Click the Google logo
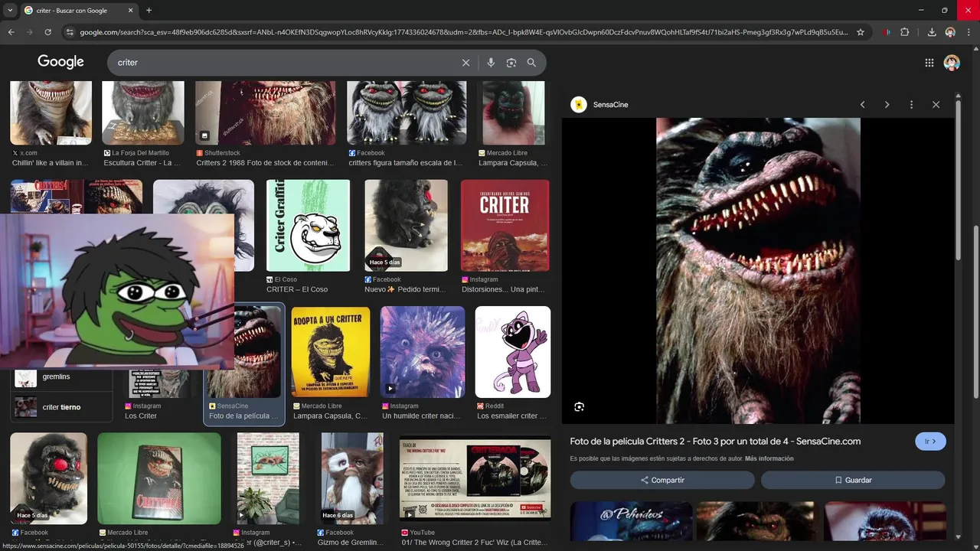Screen dimensions: 980x551 pos(60,62)
